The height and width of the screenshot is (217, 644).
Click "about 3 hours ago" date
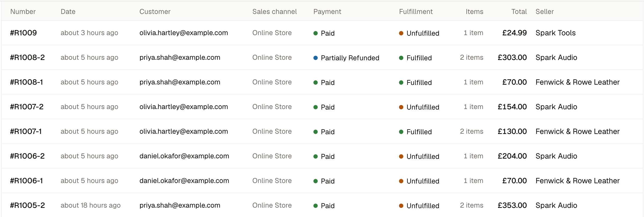click(89, 33)
